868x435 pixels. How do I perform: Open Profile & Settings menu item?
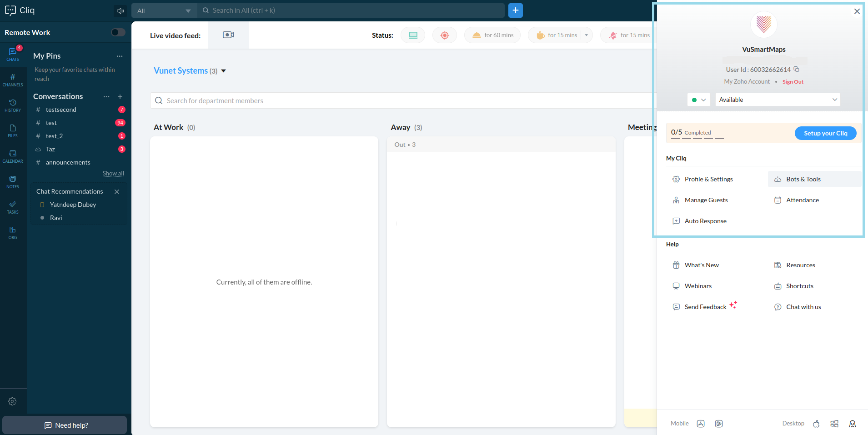point(708,179)
